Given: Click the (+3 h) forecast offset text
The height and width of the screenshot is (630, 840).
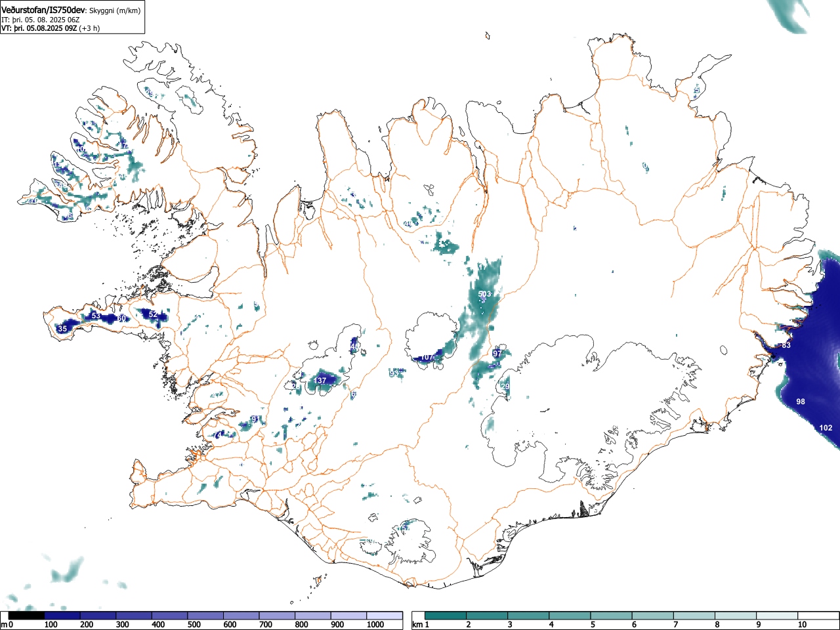Looking at the screenshot, I should 89,28.
